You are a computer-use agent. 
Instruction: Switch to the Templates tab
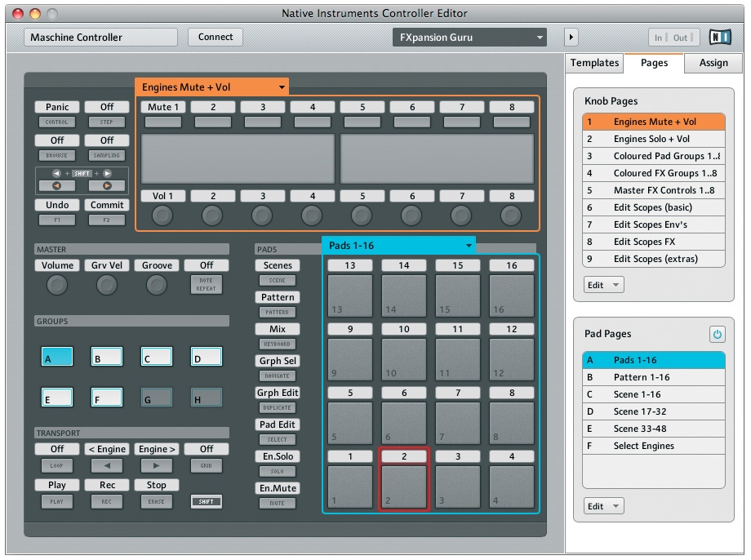(594, 63)
